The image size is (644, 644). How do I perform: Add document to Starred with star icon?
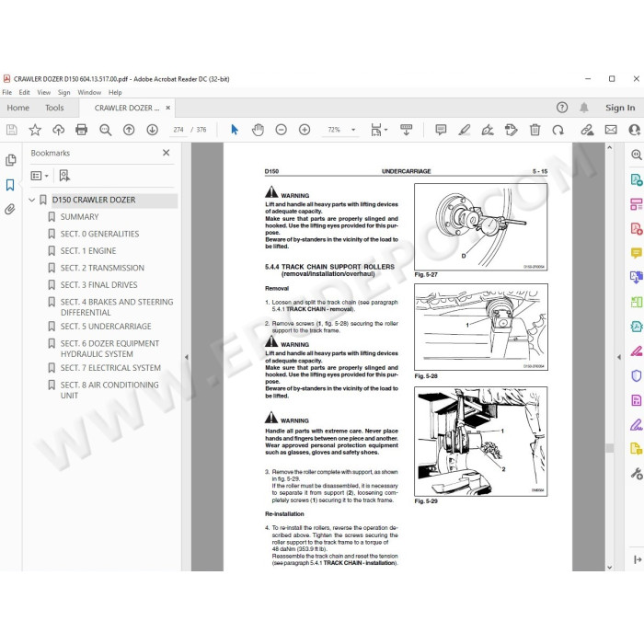pos(35,131)
